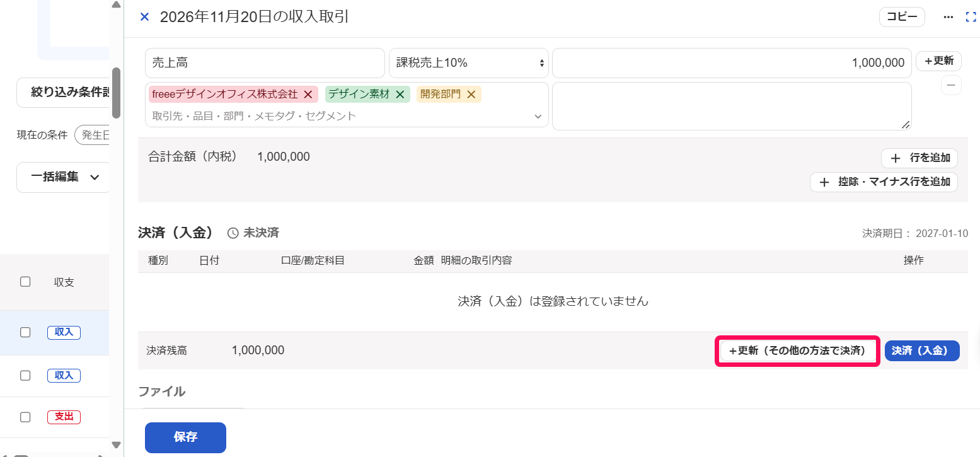Click the 売上高 account field
980x457 pixels.
265,63
